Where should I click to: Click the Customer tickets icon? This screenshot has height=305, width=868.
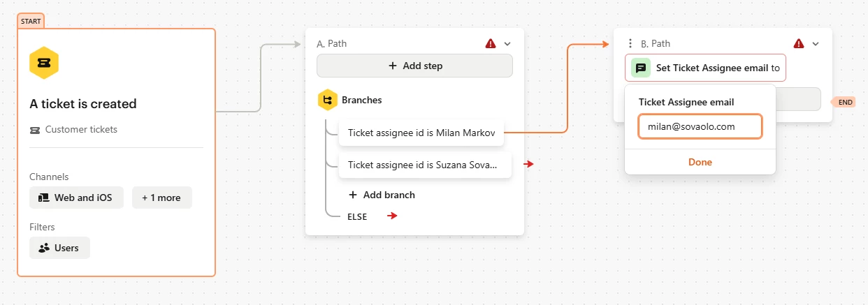pyautogui.click(x=35, y=130)
